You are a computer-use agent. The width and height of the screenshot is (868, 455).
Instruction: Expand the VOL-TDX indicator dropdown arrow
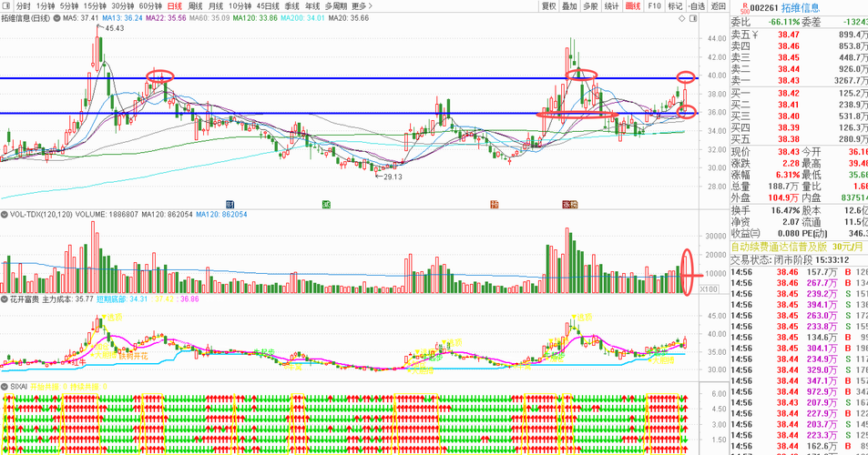click(x=5, y=215)
